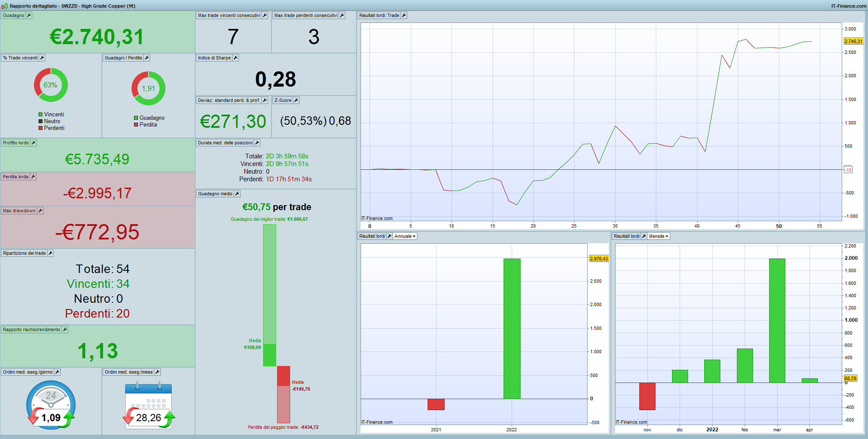
Task: Open the Perdita lorda wrench settings
Action: pos(33,177)
